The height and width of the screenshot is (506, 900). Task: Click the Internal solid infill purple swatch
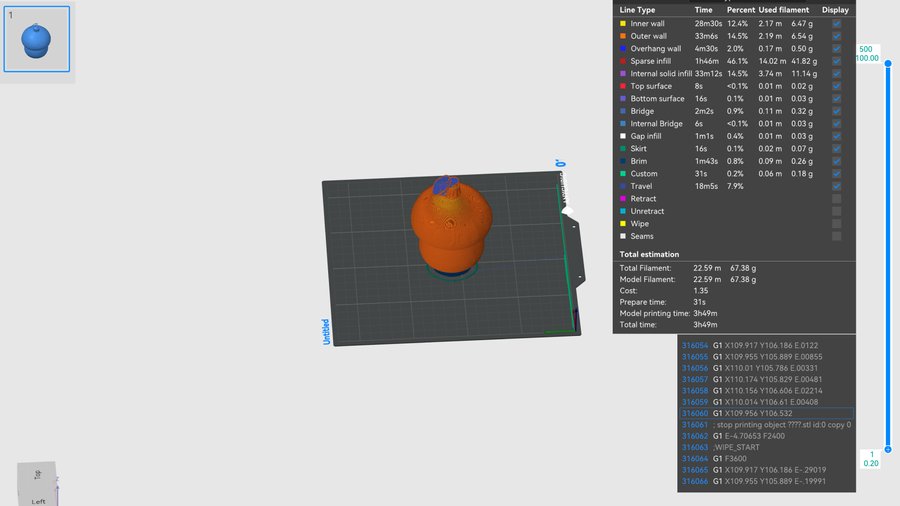click(x=623, y=73)
